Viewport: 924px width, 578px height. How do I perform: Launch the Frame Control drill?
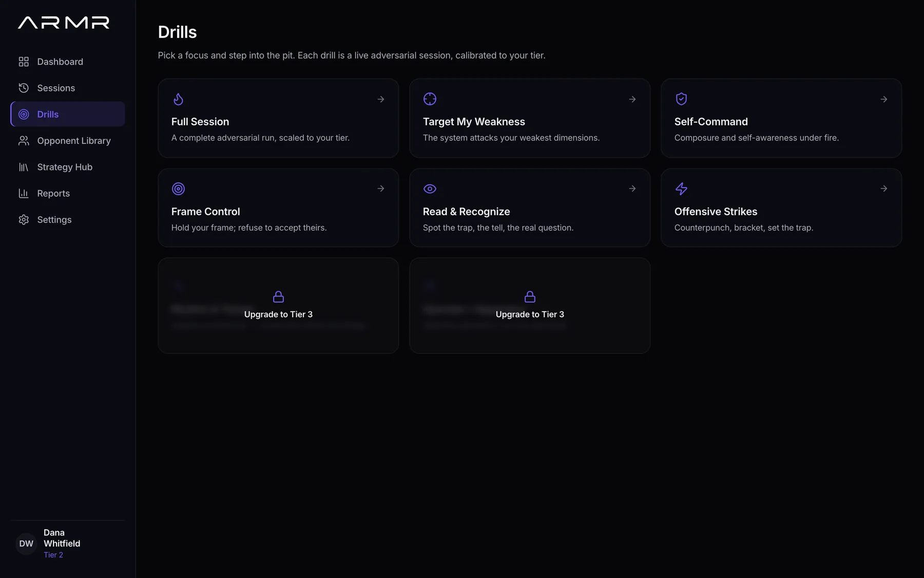[278, 208]
